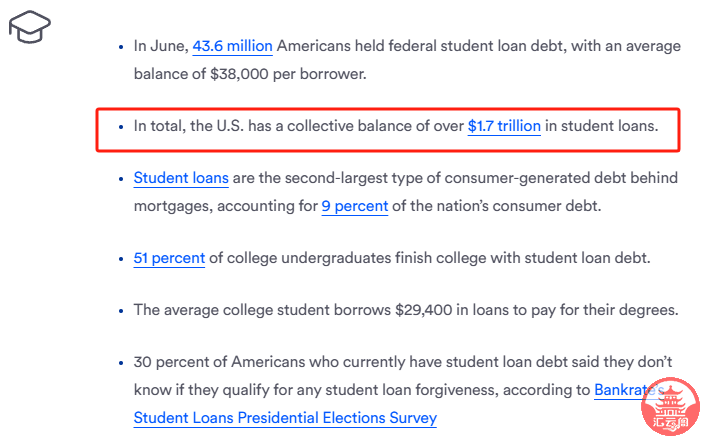Screen dimensions: 705x441
Task: Click the $38,000 per borrower text
Action: pyautogui.click(x=288, y=74)
